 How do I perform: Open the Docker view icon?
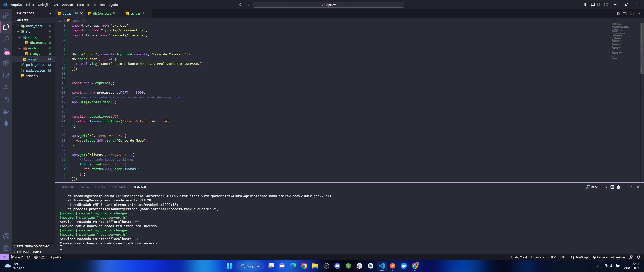point(6,112)
